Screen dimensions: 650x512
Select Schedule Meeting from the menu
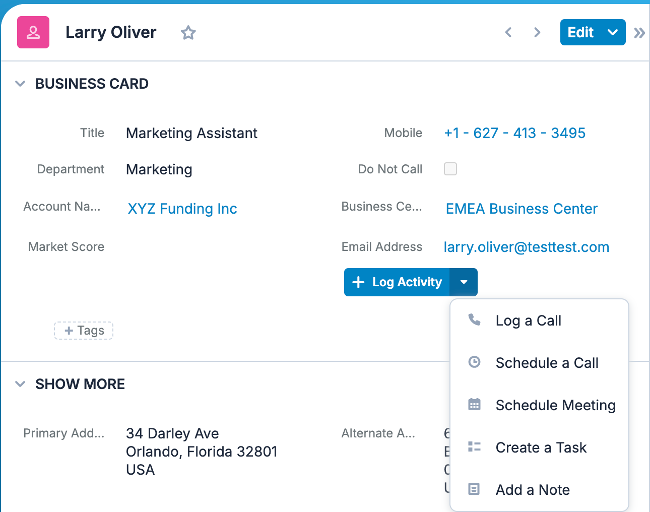pyautogui.click(x=555, y=405)
